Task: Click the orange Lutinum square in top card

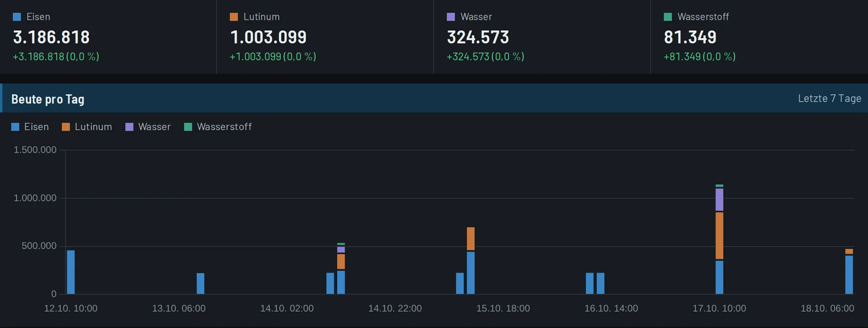Action: pyautogui.click(x=234, y=17)
